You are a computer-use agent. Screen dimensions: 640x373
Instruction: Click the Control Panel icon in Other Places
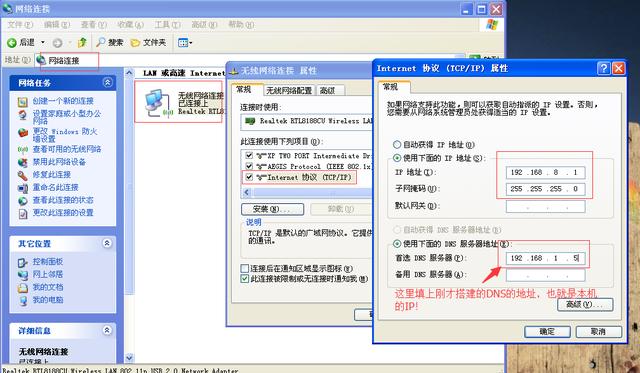(22, 262)
